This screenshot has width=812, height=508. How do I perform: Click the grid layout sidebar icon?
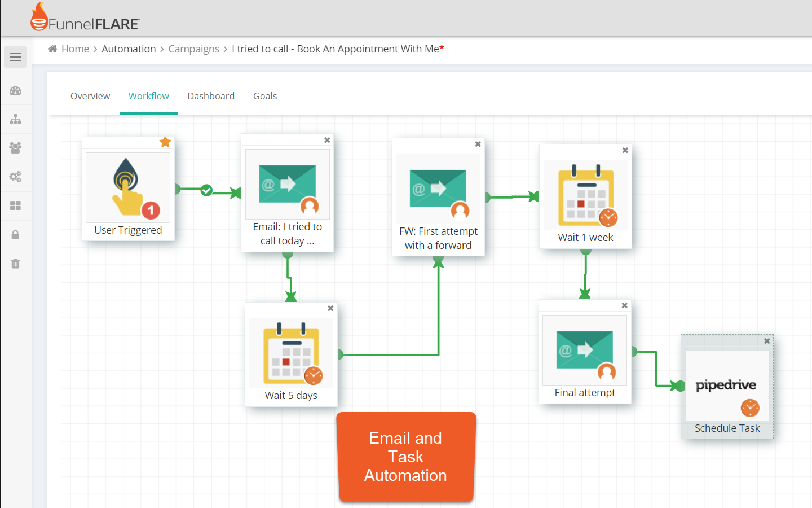click(x=15, y=205)
